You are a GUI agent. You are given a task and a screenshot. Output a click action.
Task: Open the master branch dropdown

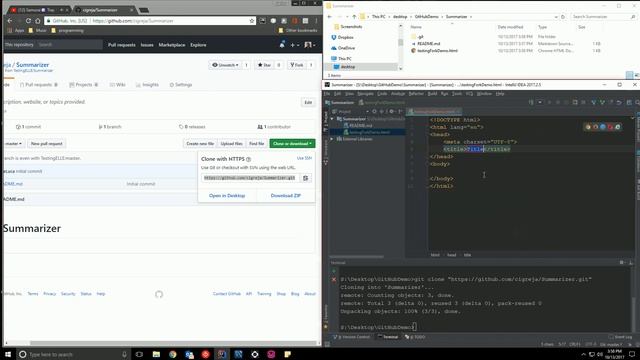point(13,144)
